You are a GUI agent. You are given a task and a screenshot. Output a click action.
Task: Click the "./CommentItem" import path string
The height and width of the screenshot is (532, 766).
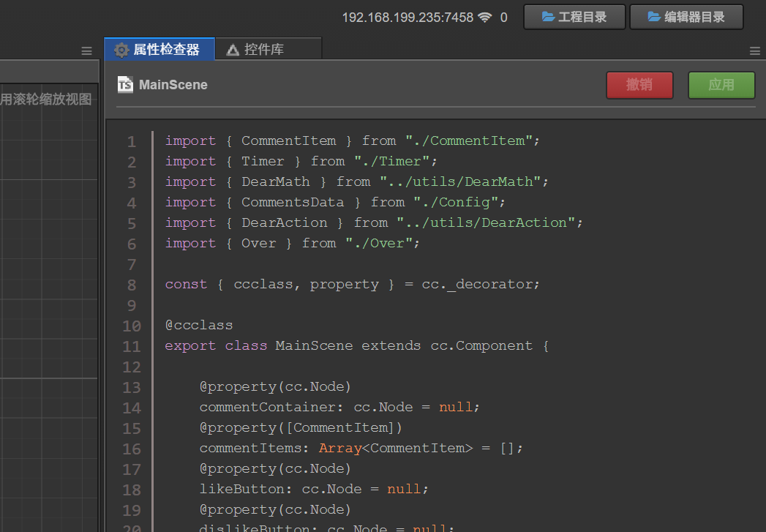(468, 141)
